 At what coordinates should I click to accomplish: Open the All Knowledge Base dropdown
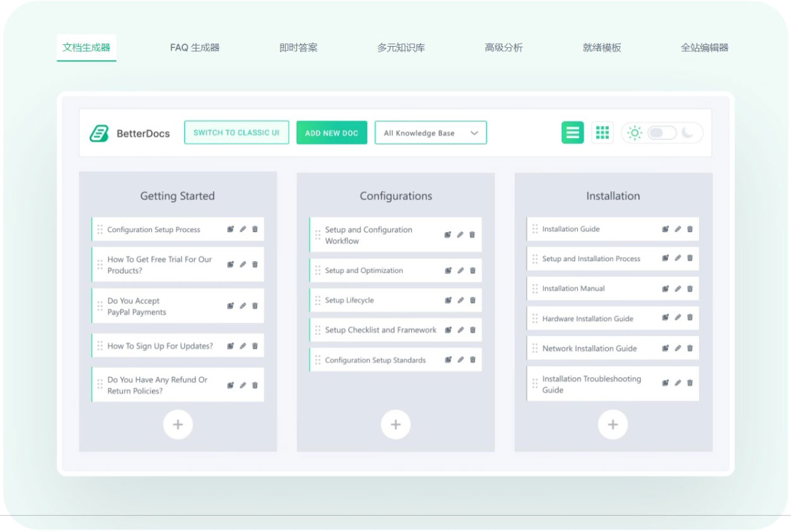(431, 133)
